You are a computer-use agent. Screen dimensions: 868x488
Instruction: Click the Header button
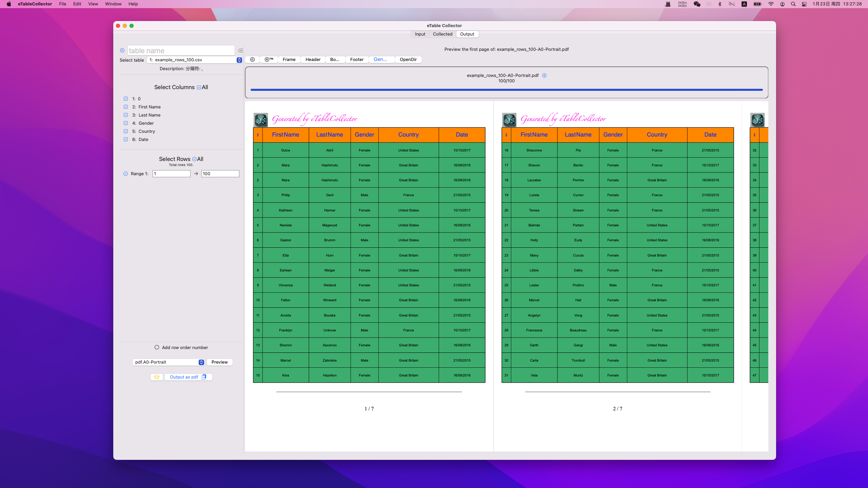click(313, 60)
